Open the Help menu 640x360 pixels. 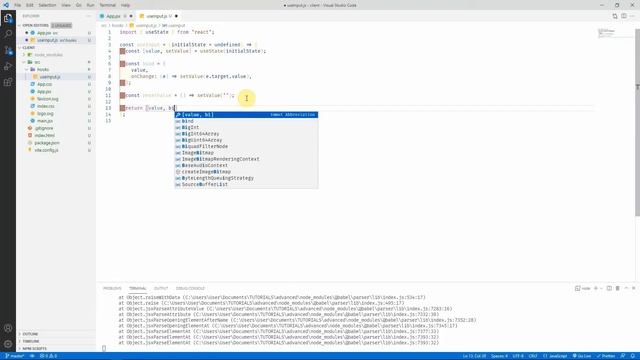[x=125, y=5]
